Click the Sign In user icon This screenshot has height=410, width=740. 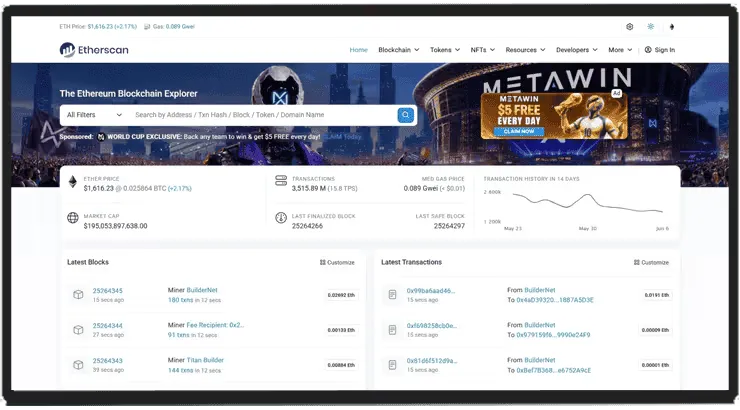(648, 50)
